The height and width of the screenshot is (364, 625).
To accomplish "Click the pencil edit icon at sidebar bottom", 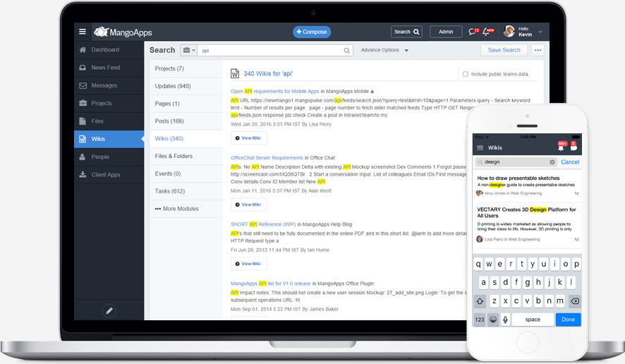I will point(109,310).
